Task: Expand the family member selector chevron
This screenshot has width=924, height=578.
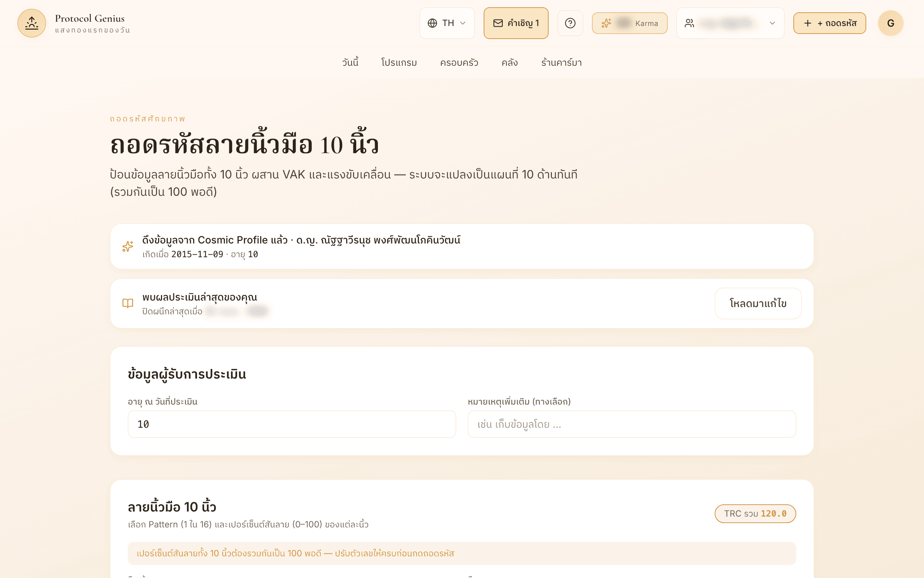Action: tap(772, 23)
